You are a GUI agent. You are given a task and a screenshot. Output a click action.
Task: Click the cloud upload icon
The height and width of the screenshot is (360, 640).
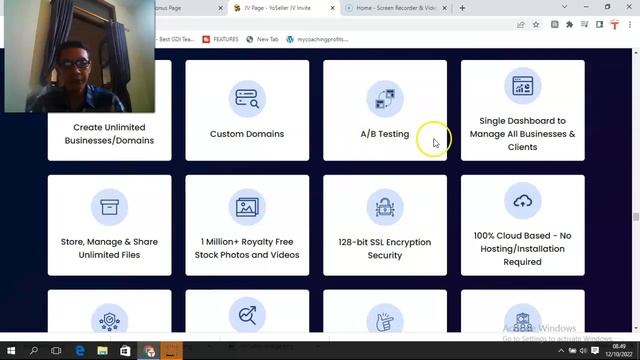click(x=522, y=201)
